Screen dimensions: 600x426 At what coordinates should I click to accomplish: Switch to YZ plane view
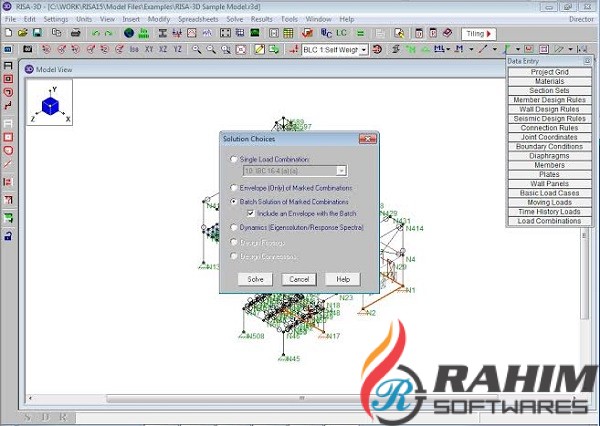177,49
